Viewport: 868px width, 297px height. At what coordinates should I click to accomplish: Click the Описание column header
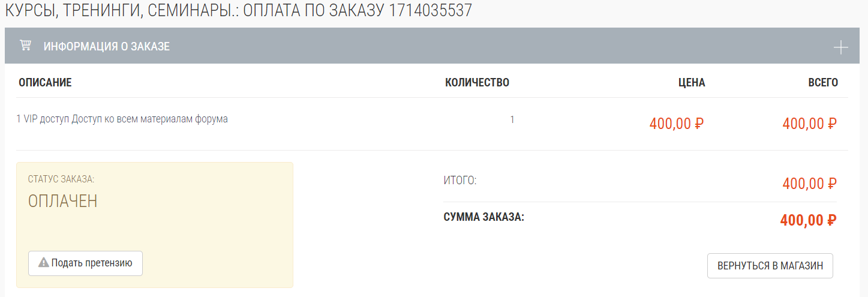[45, 83]
